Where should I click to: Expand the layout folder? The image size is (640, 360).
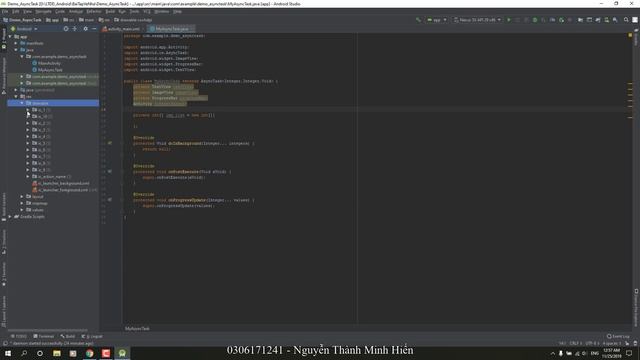[x=22, y=196]
